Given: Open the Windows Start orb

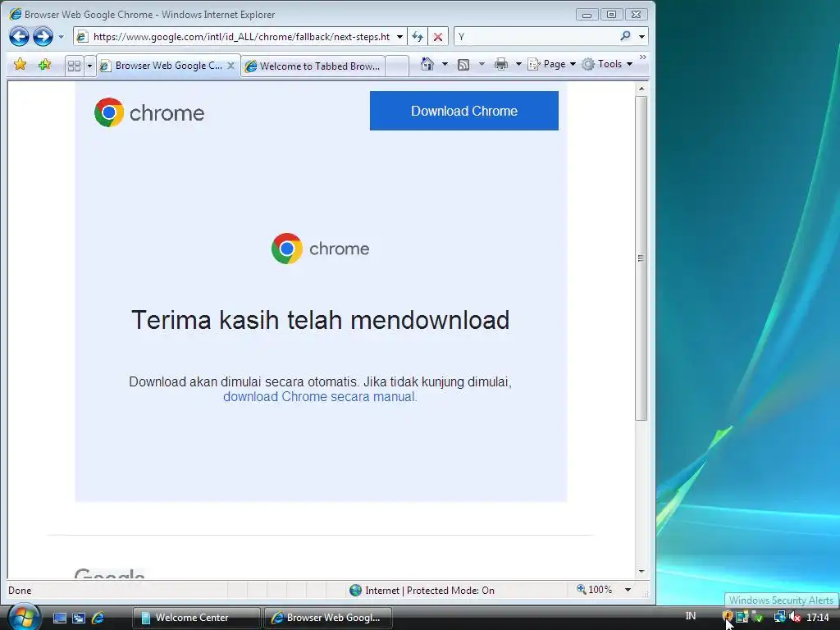Looking at the screenshot, I should (22, 618).
